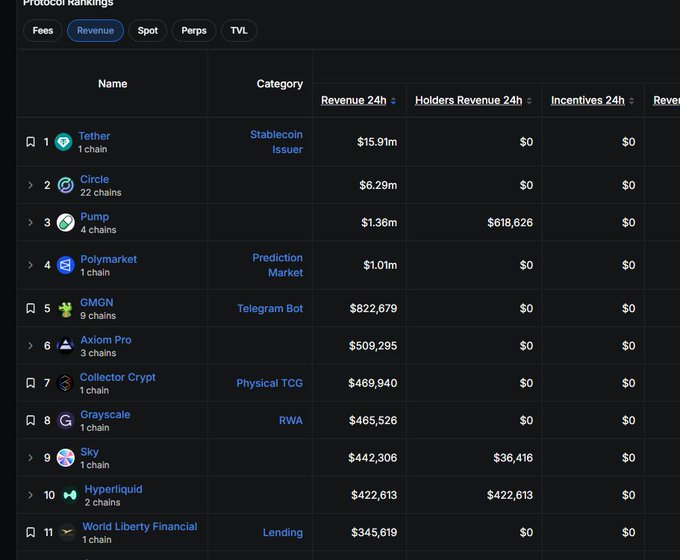The image size is (680, 560).
Task: Bookmark the Tether row
Action: point(30,142)
